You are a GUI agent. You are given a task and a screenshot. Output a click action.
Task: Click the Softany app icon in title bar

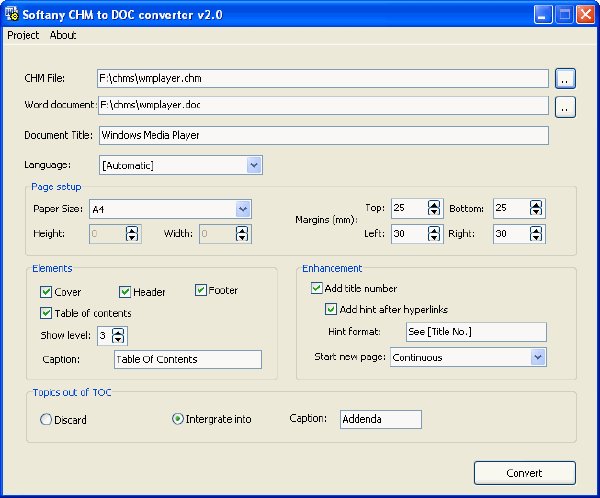click(11, 14)
